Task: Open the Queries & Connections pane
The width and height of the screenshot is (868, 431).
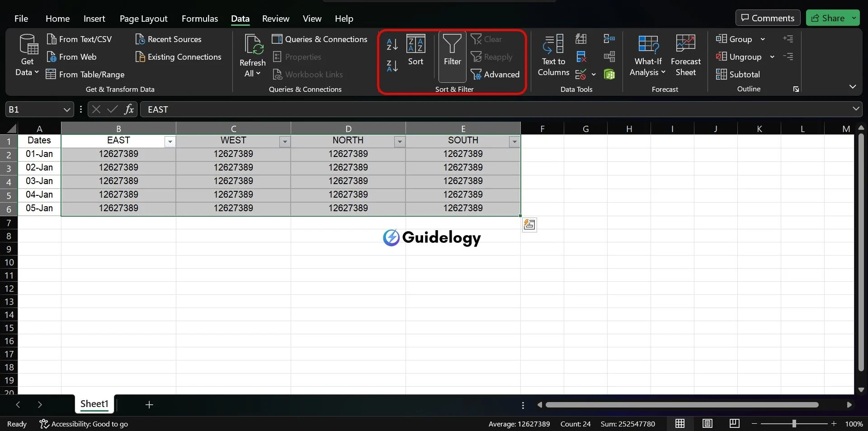Action: 320,39
